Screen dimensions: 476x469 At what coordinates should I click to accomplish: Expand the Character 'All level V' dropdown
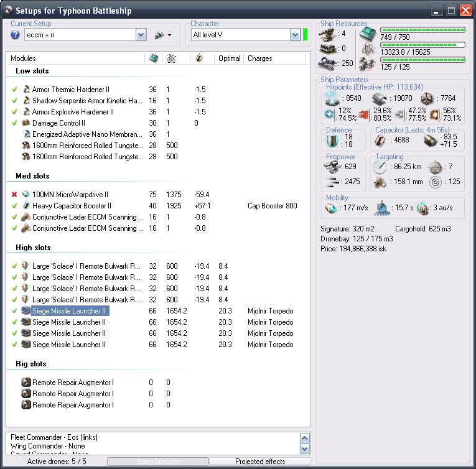(295, 35)
